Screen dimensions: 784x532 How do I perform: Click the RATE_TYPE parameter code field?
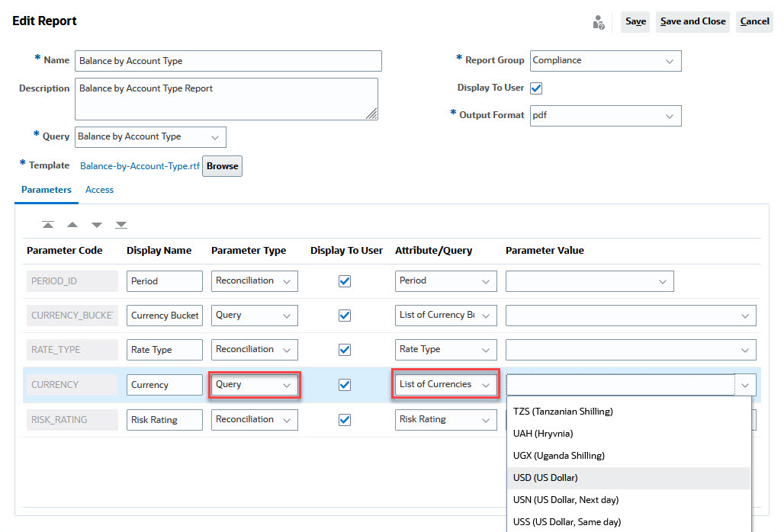[x=72, y=350]
